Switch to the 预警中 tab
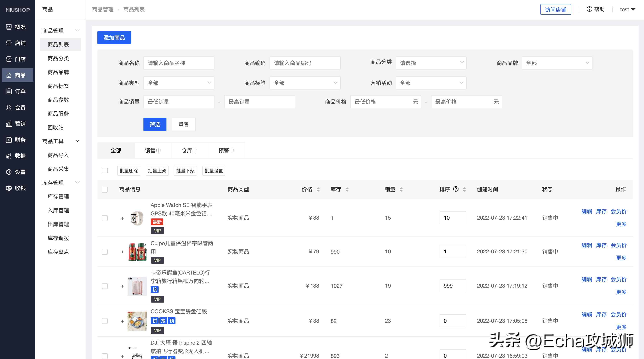Image resolution: width=644 pixels, height=359 pixels. point(226,150)
